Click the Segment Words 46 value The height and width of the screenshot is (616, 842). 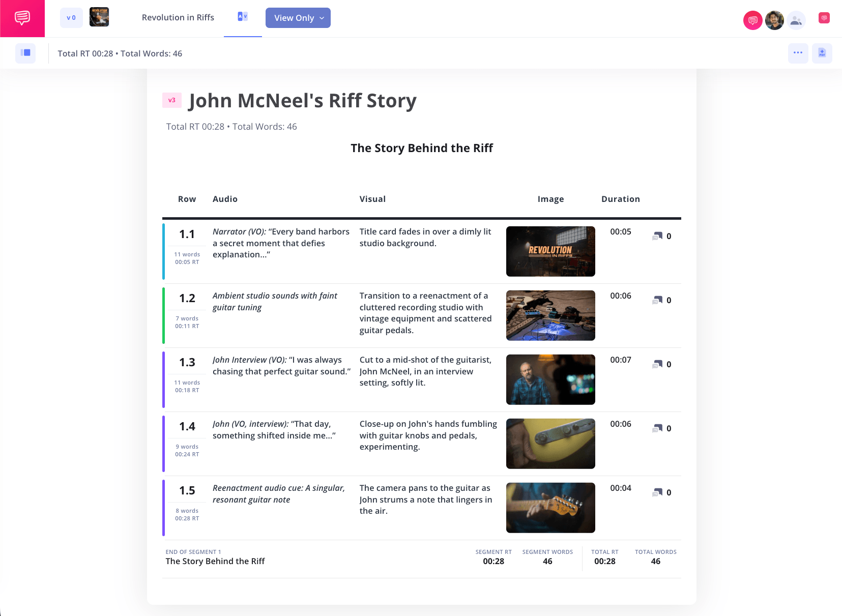pos(547,561)
